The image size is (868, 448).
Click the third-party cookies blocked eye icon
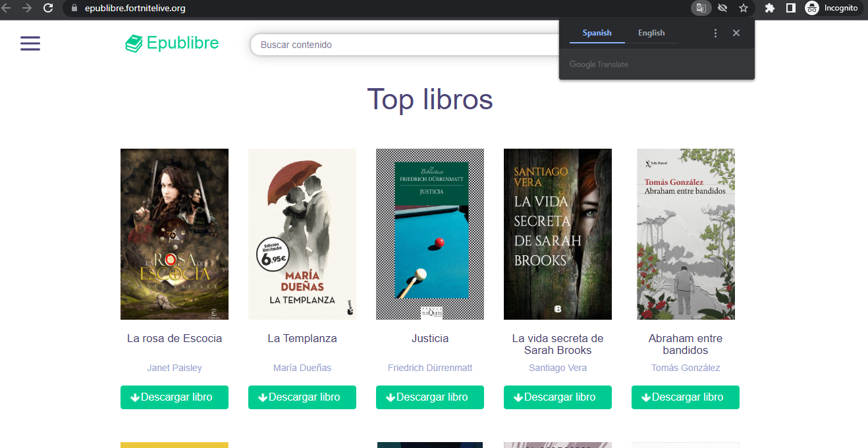click(722, 8)
